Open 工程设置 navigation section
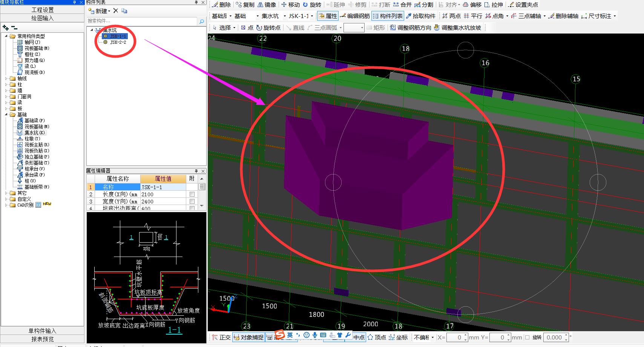Viewport: 644px width, 347px height. tap(42, 10)
